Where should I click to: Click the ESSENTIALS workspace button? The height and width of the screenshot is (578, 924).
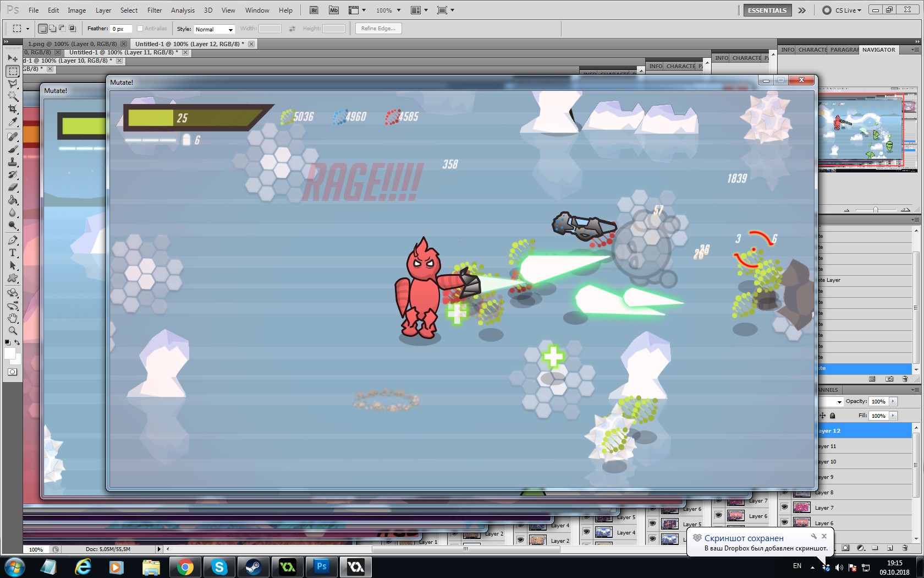767,10
